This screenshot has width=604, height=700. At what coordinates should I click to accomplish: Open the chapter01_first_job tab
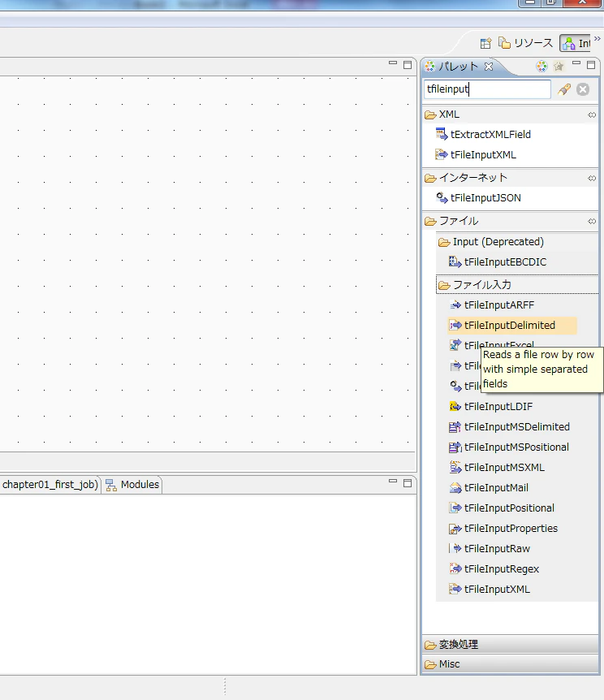tap(50, 485)
